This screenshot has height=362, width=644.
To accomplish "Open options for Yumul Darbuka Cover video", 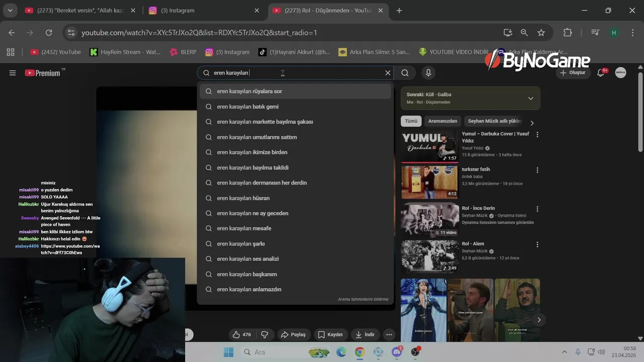I will (x=537, y=135).
